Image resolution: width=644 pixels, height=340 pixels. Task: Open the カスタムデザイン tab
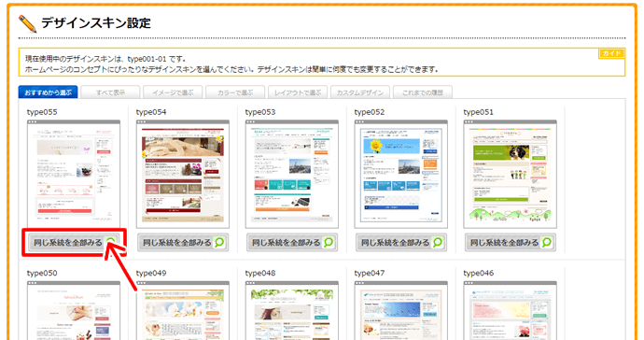pyautogui.click(x=360, y=92)
